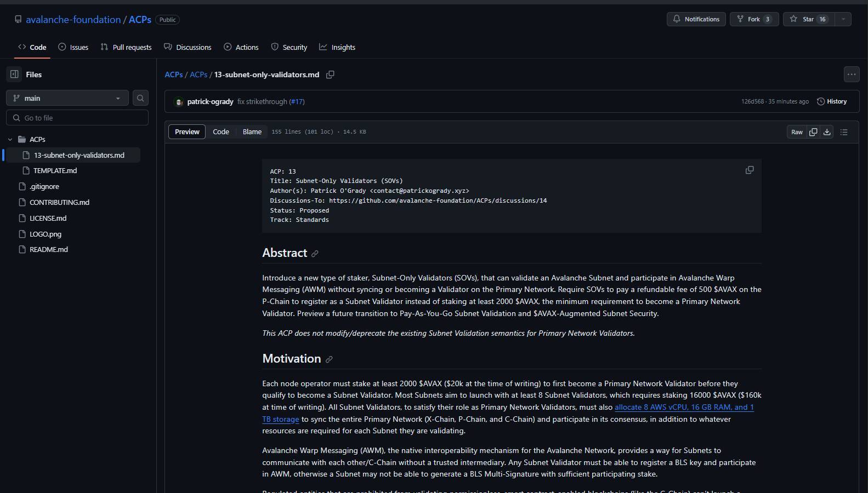Open the star lists dropdown arrow
Viewport: 868px width, 493px height.
point(843,19)
